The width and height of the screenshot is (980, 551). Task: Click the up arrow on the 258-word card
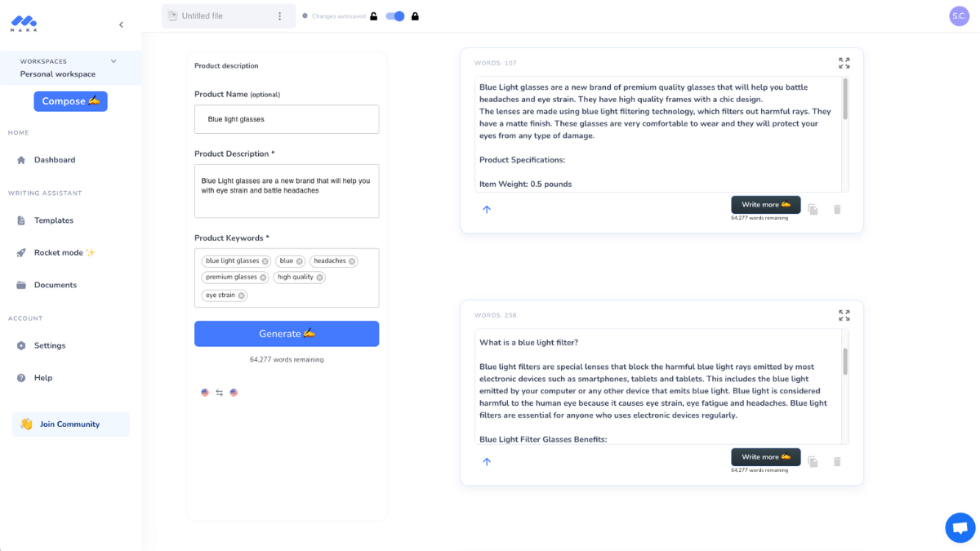tap(487, 462)
